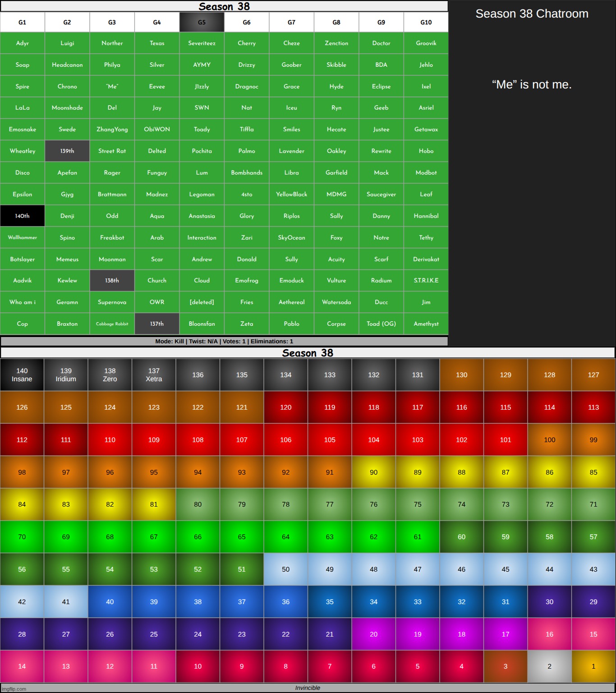Select the grey 138th cell

(x=112, y=281)
